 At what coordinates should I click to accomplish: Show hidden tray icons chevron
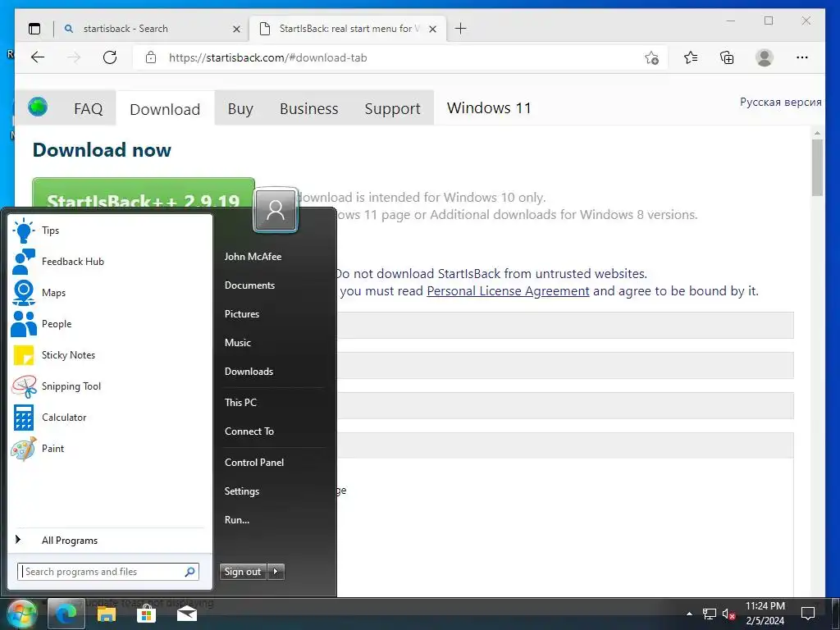689,614
